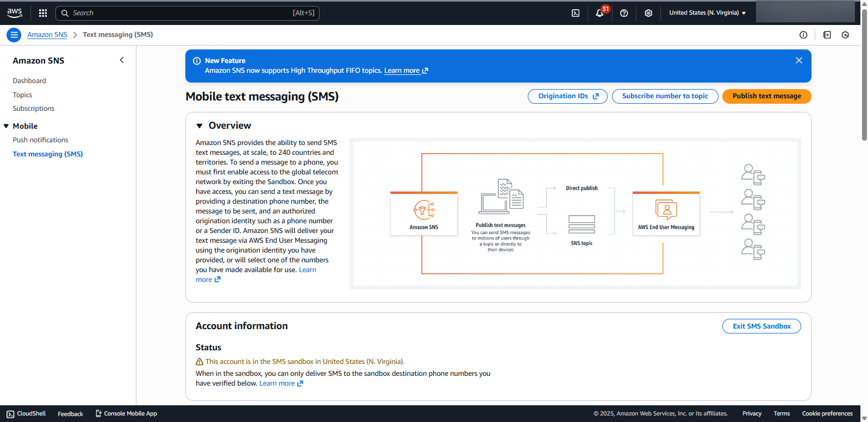
Task: Open the info panel icon
Action: tap(803, 35)
